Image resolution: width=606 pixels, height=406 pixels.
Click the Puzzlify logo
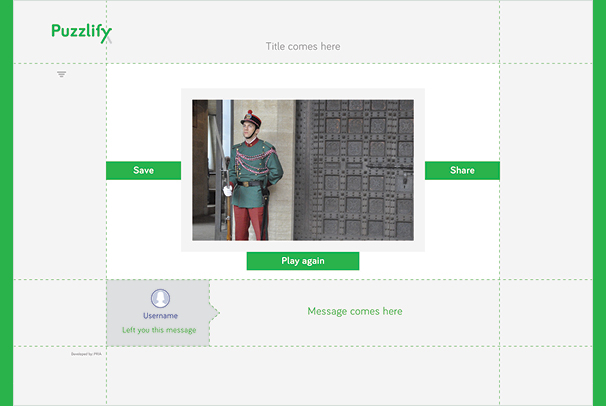point(82,33)
